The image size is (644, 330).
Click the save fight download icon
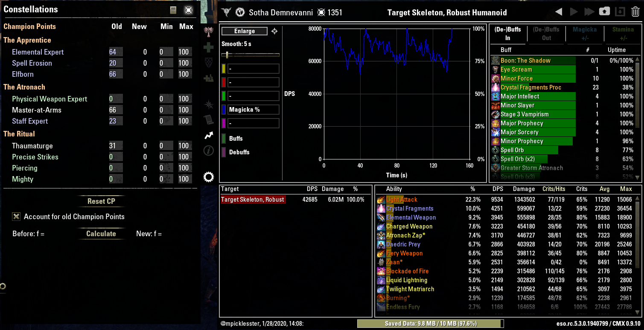(x=621, y=12)
